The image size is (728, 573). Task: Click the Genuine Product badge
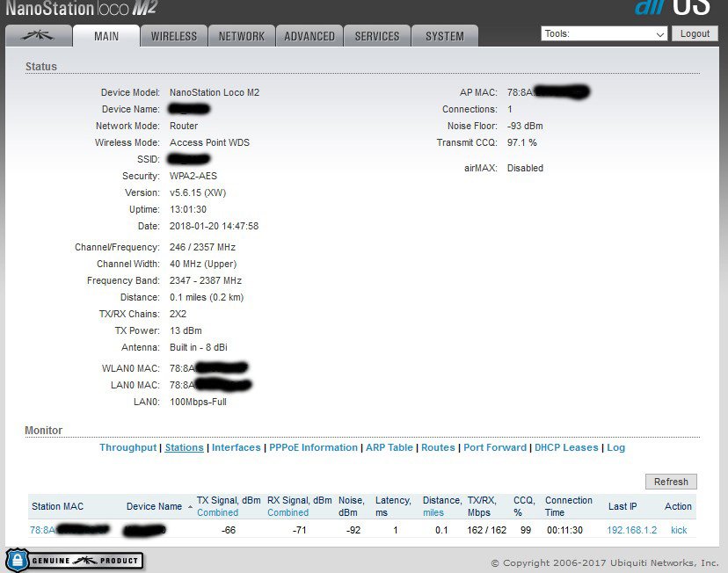[74, 560]
